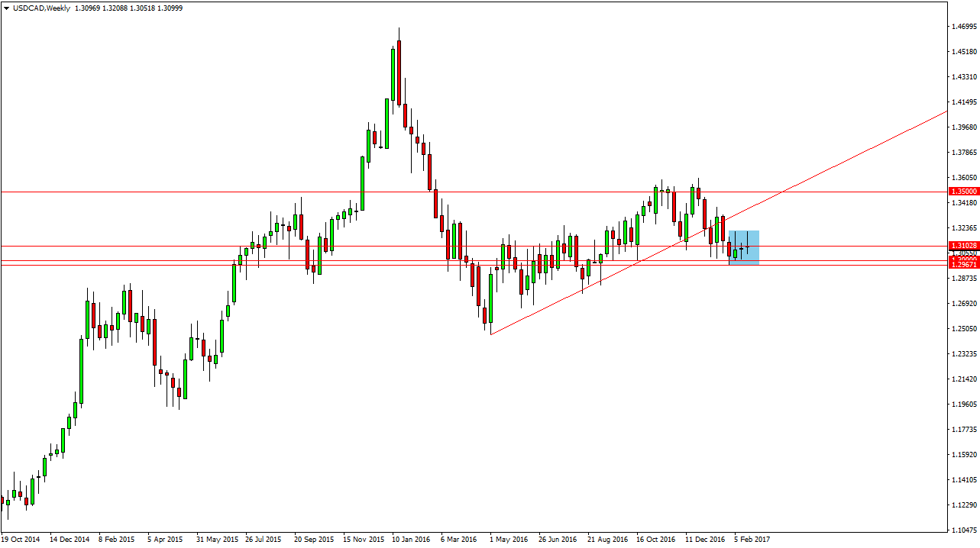This screenshot has width=980, height=548.
Task: Click the 15 Nov 2015 date label
Action: click(362, 539)
